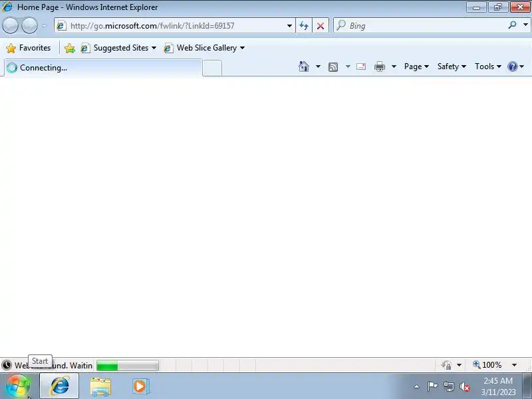
Task: Expand the Print dropdown arrow
Action: pyautogui.click(x=394, y=66)
